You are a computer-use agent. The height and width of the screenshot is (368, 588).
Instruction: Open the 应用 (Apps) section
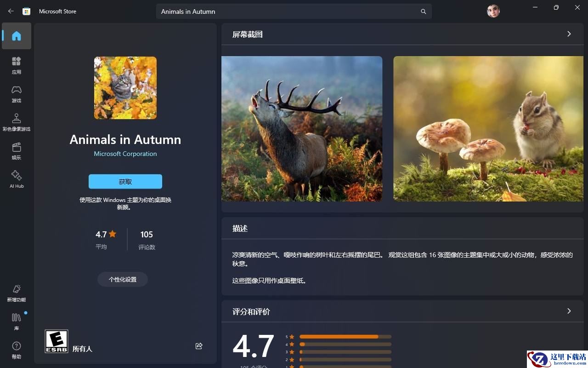[x=17, y=65]
